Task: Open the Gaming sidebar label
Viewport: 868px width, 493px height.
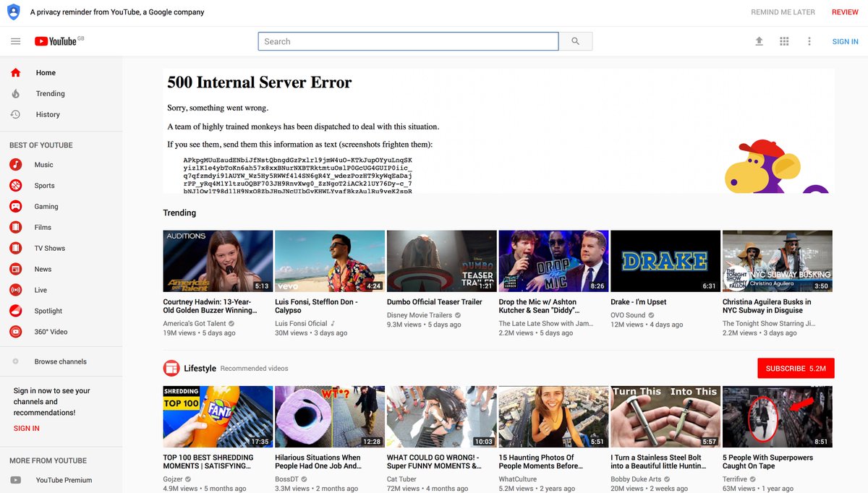Action: [x=46, y=207]
